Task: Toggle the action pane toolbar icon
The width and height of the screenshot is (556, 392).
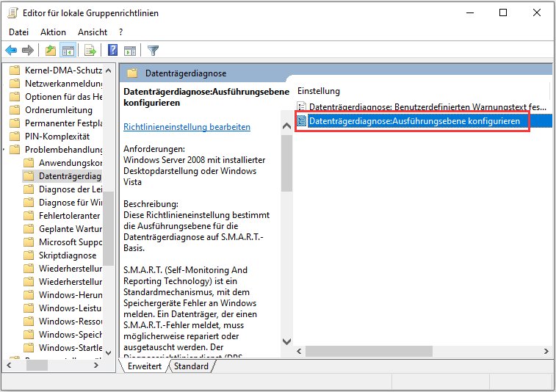Action: click(130, 51)
